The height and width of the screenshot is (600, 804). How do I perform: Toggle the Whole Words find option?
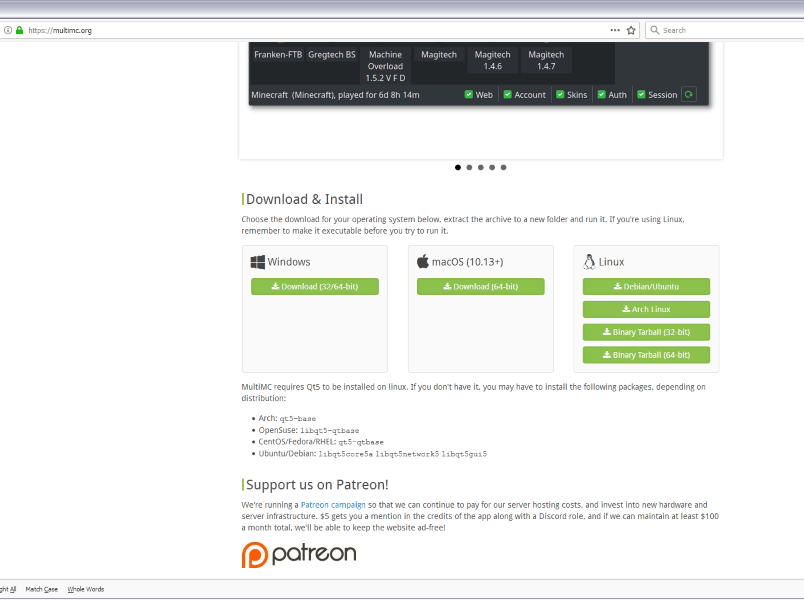[86, 589]
